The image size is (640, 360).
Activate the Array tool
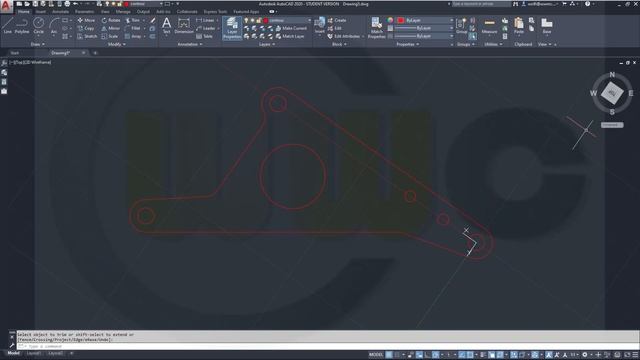133,36
